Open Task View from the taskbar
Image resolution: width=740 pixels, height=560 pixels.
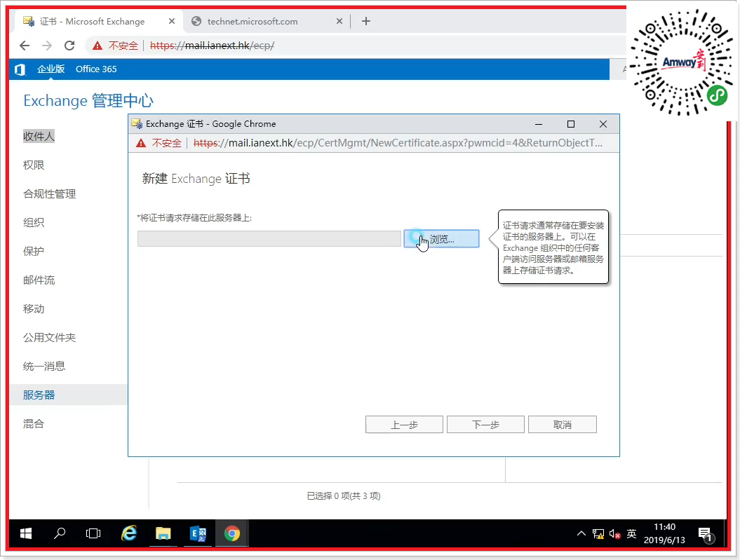coord(93,533)
